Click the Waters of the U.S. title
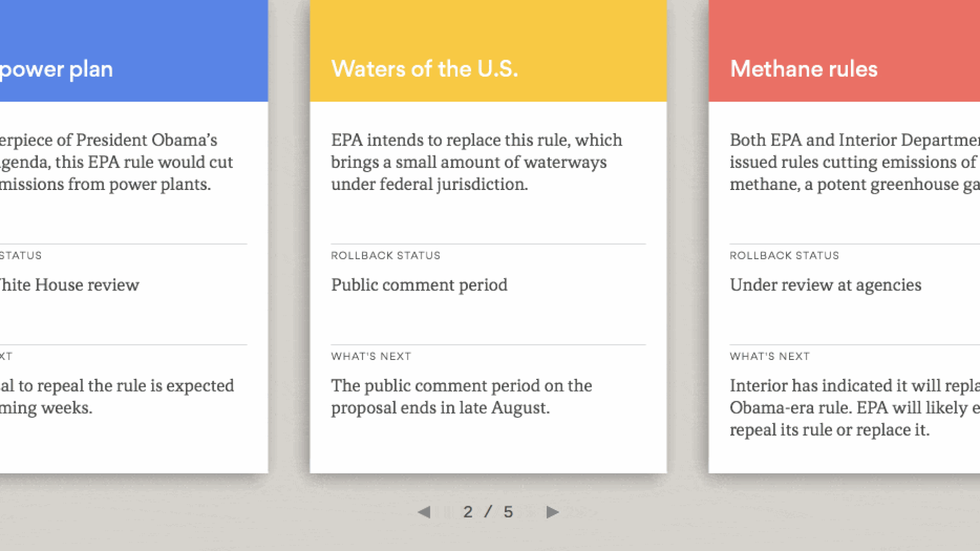Screen dimensions: 980x551 (425, 69)
